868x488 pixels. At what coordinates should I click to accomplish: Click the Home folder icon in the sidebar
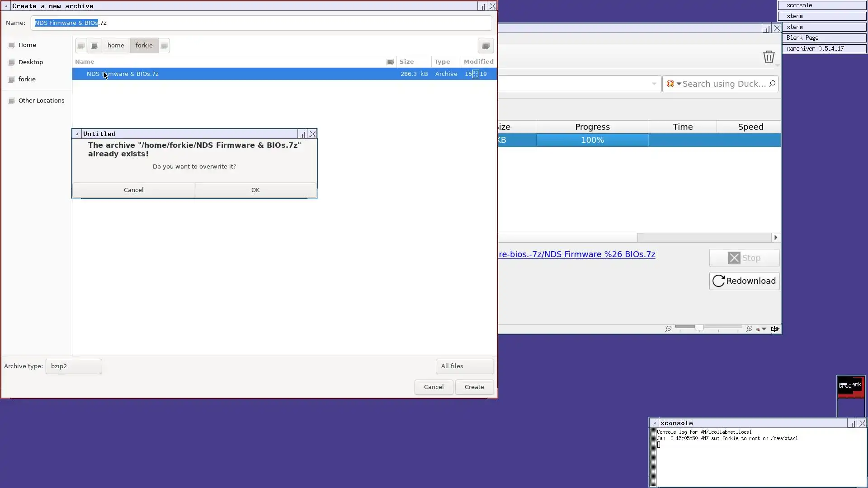12,45
